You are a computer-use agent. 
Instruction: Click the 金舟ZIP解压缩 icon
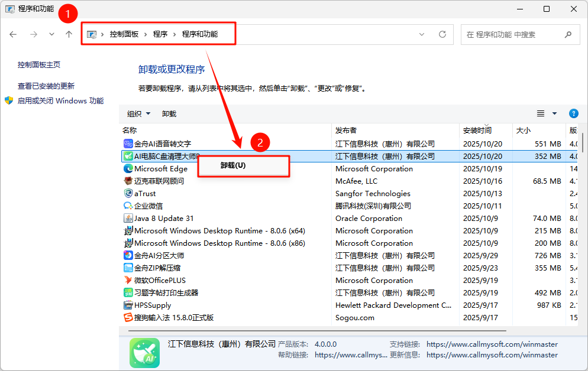[128, 268]
